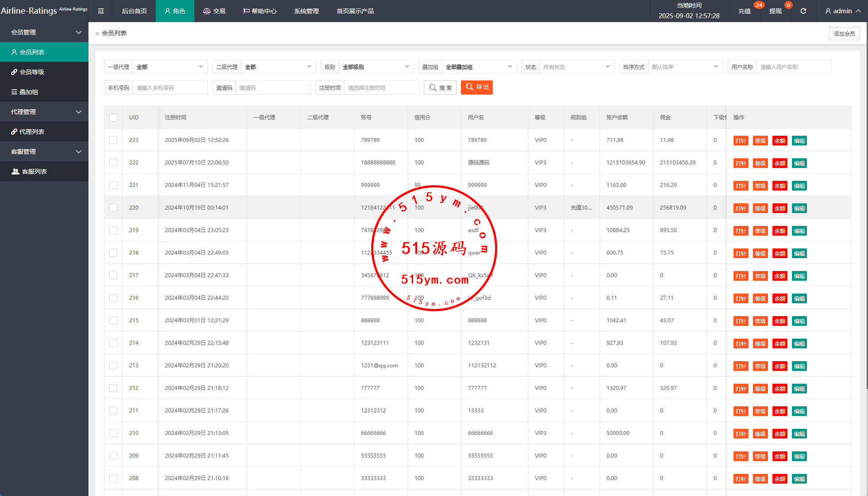The height and width of the screenshot is (496, 868).
Task: Toggle the select-all header checkbox
Action: [113, 118]
